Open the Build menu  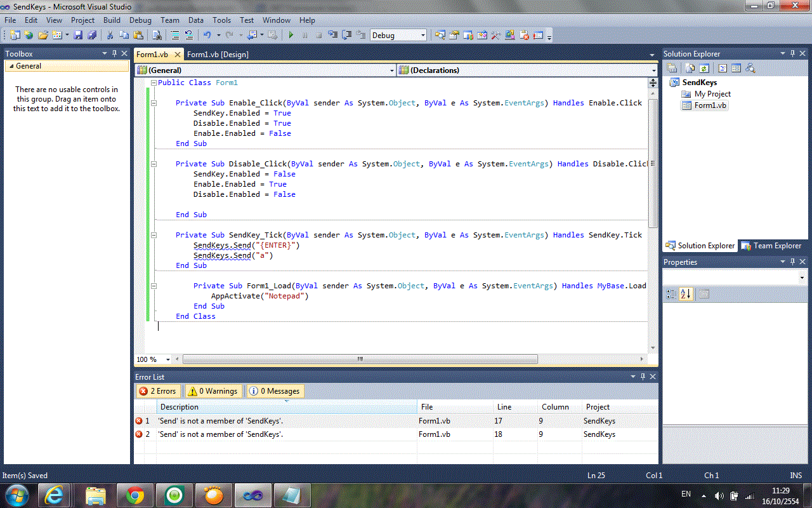(112, 20)
